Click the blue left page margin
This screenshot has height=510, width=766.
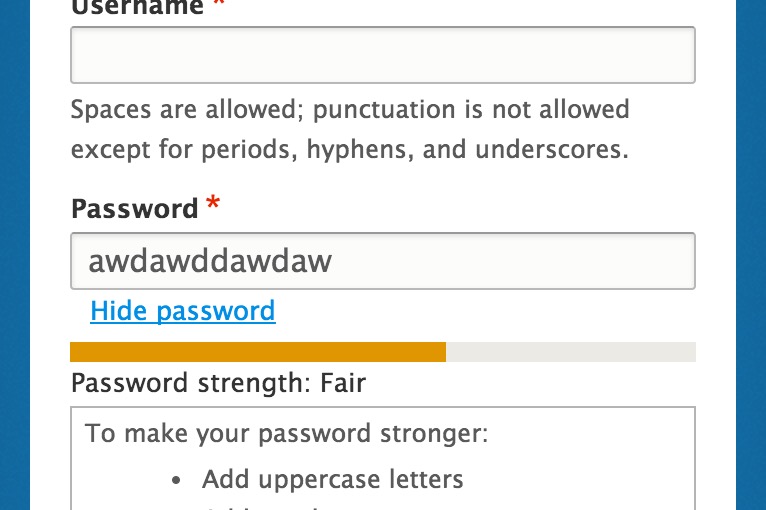click(14, 255)
